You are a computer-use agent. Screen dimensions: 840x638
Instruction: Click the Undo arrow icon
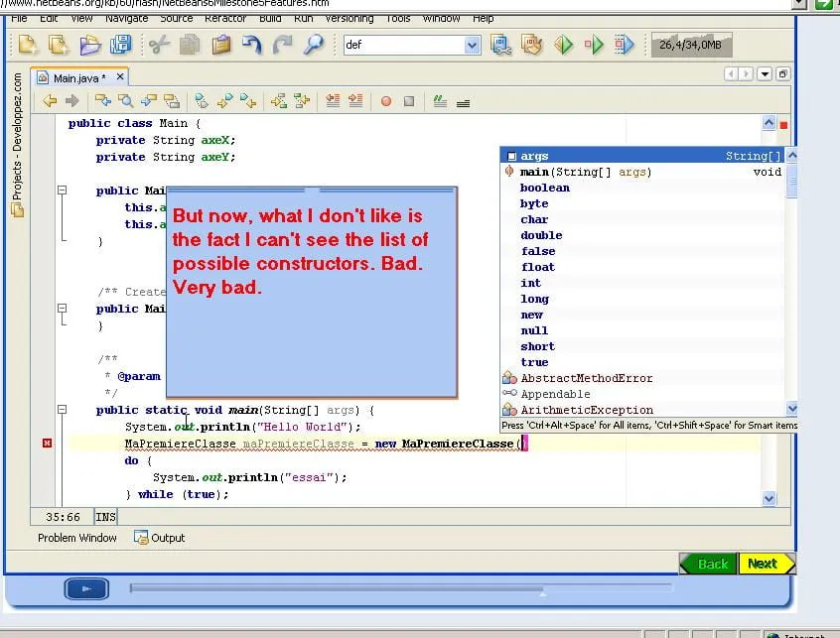click(x=252, y=45)
